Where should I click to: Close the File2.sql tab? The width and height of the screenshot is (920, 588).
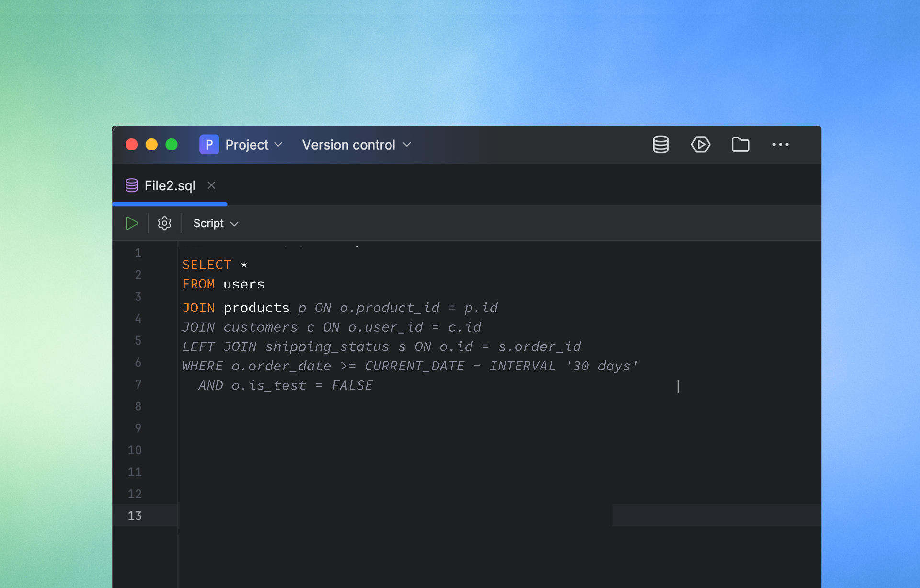coord(211,185)
